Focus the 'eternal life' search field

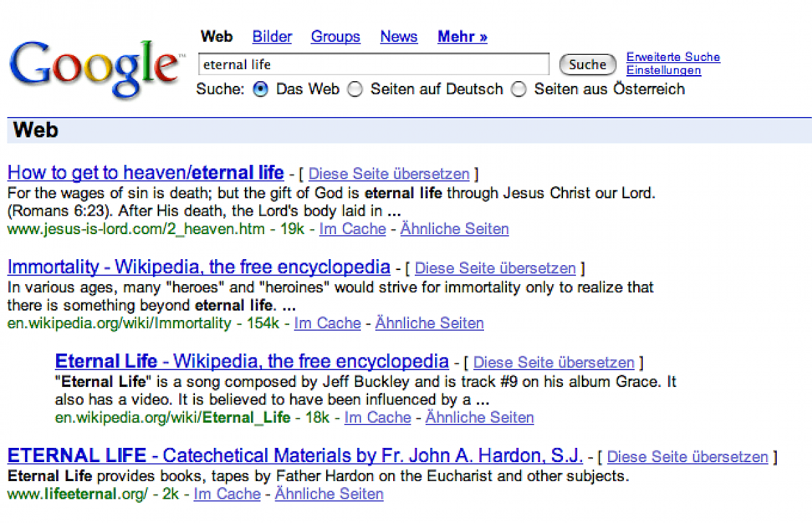tap(374, 65)
